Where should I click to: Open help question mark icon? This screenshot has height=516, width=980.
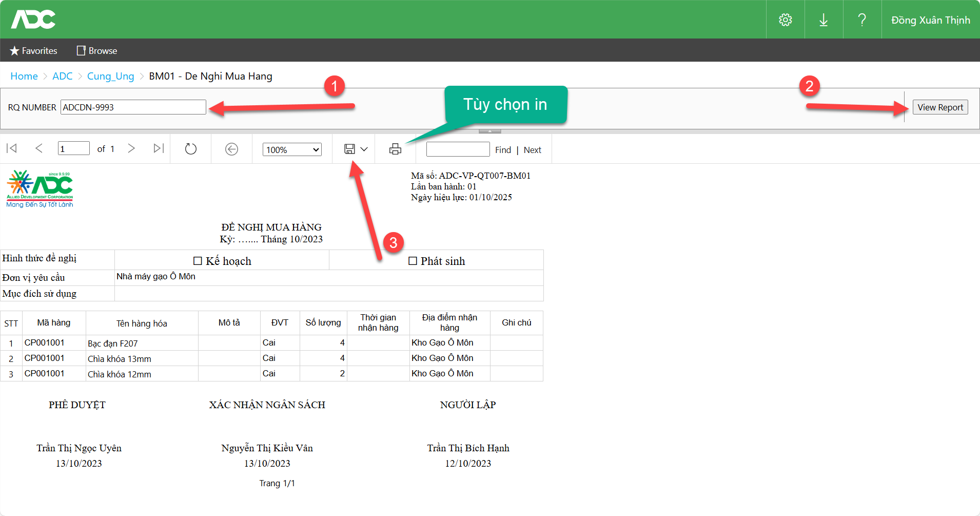(x=862, y=20)
